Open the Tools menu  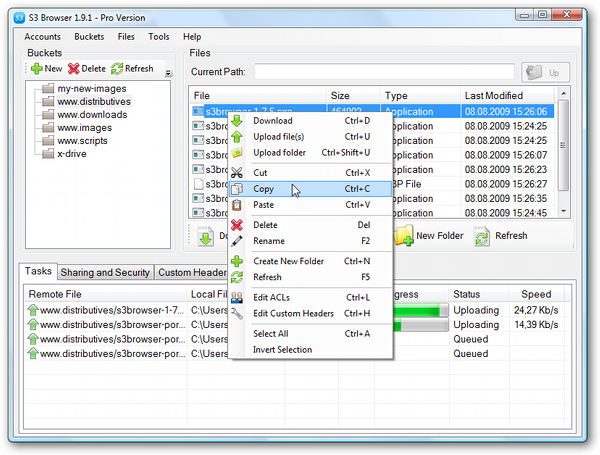pyautogui.click(x=159, y=37)
